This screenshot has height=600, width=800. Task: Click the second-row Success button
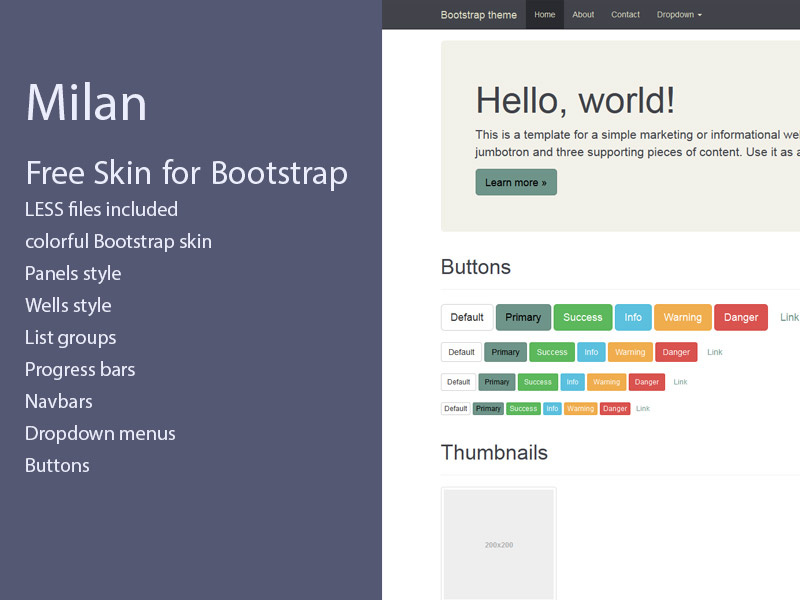pos(552,352)
